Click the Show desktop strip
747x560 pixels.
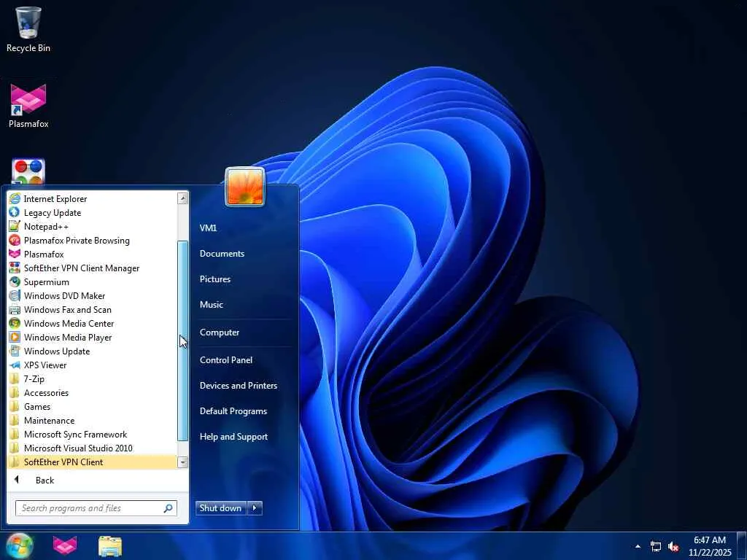tap(742, 545)
